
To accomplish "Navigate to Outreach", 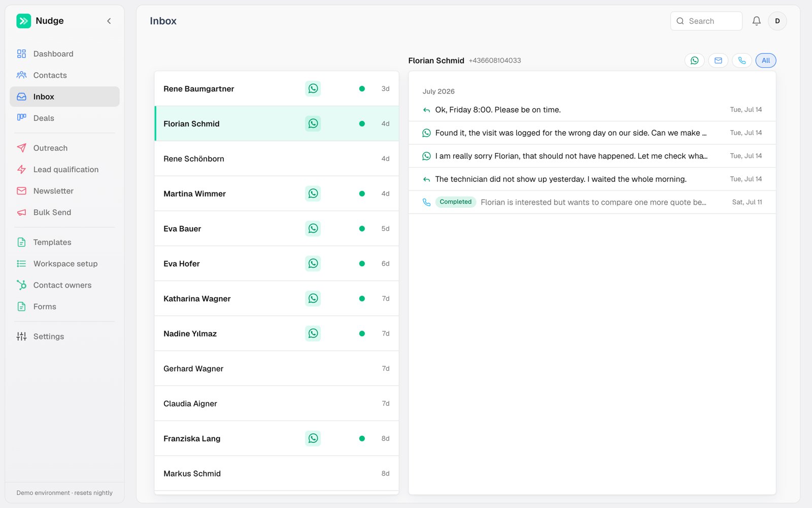I will pyautogui.click(x=64, y=148).
